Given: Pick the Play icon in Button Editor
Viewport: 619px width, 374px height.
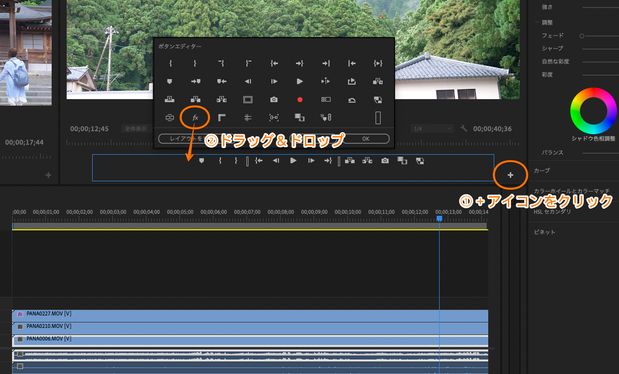Looking at the screenshot, I should click(x=300, y=81).
